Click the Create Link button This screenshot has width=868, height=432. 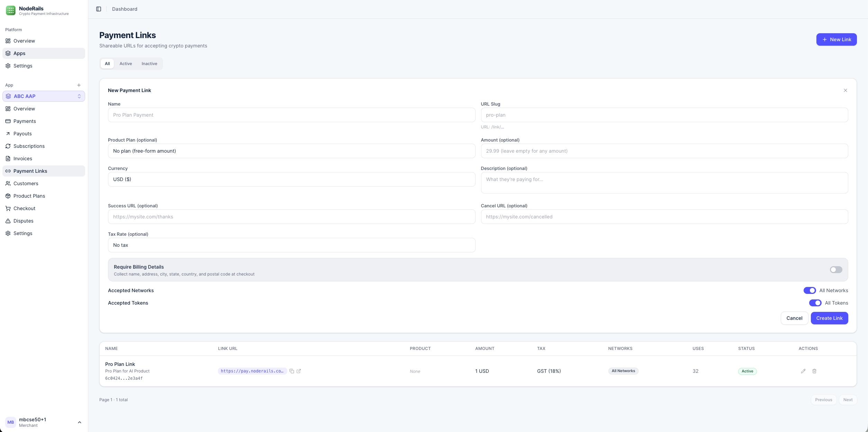click(829, 318)
